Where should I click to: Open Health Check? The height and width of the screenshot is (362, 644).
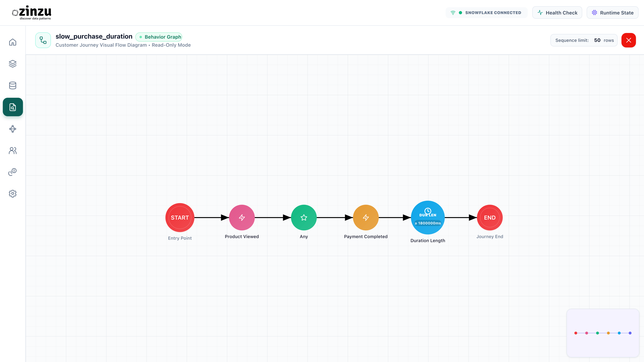(557, 12)
